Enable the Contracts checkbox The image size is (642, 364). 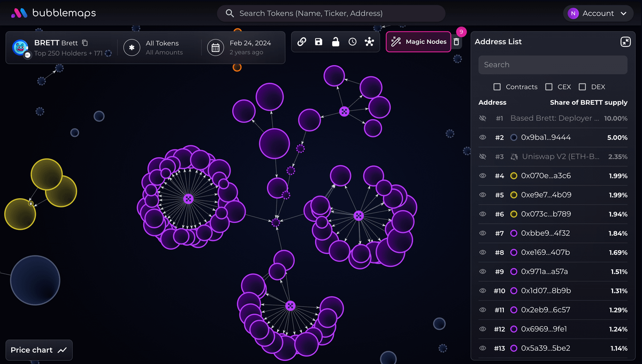497,87
